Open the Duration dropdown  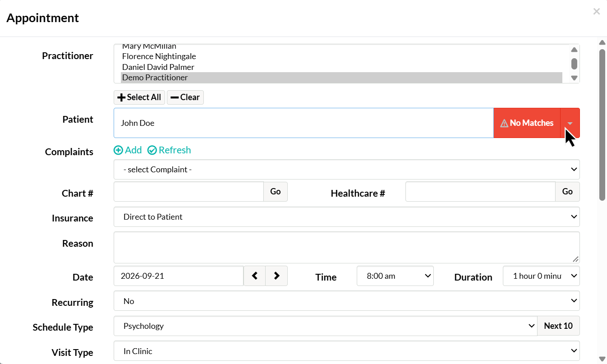point(541,276)
